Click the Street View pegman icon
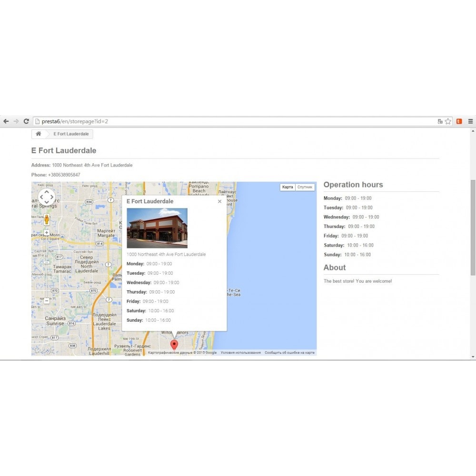 pyautogui.click(x=47, y=219)
